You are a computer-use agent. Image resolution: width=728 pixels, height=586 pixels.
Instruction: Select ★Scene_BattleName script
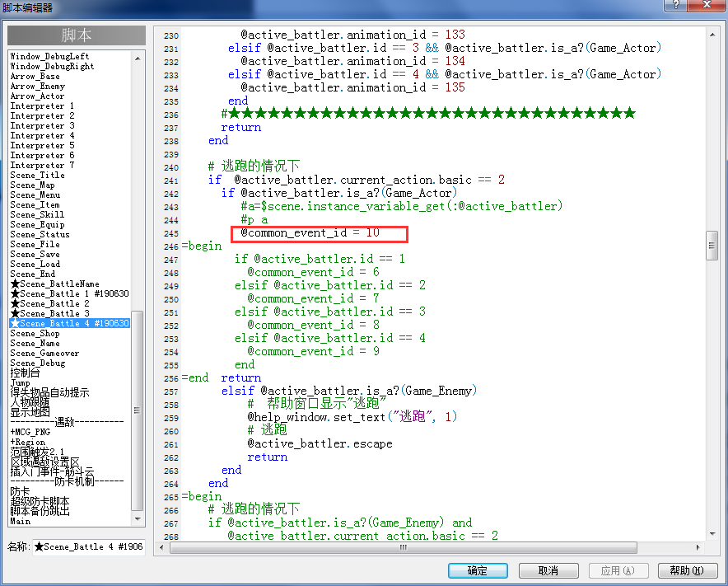pyautogui.click(x=55, y=284)
